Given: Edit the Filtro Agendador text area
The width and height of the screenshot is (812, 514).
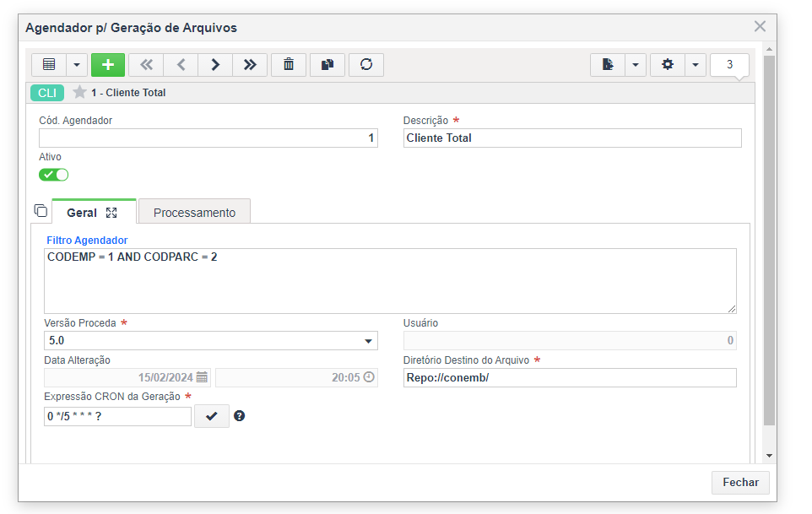Looking at the screenshot, I should (390, 281).
